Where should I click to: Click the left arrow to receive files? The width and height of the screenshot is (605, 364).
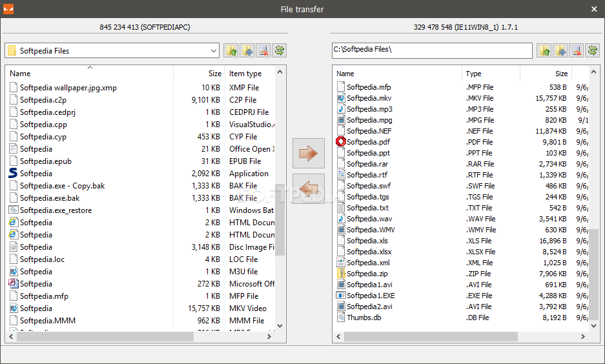tap(308, 189)
